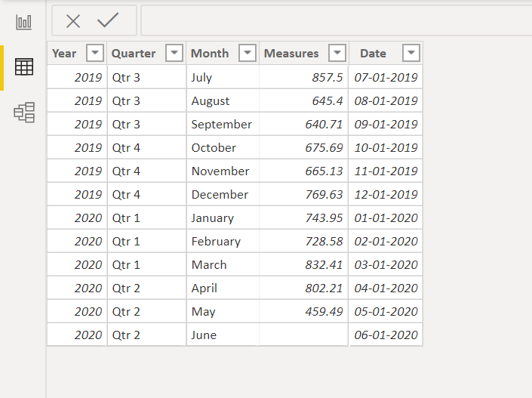Click the 802.21 measure value
This screenshot has width=532, height=398.
point(324,288)
